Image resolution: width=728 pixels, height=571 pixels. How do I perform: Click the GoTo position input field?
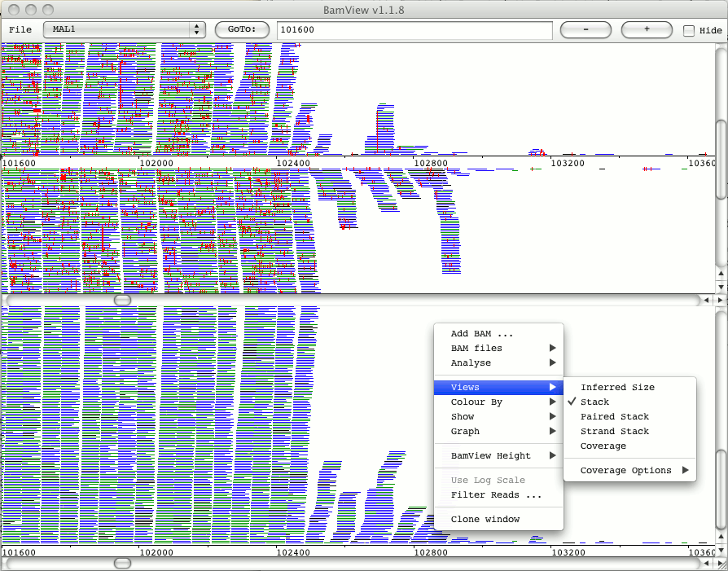point(414,30)
